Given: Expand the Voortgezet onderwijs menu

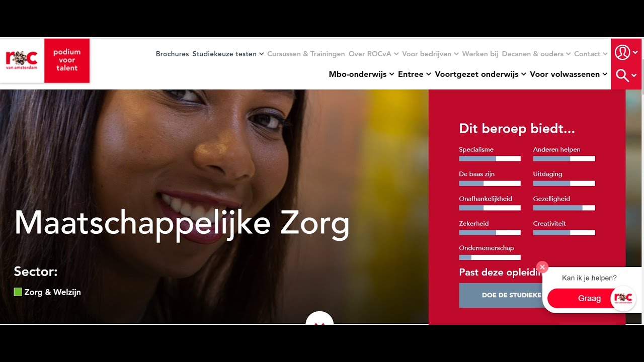Looking at the screenshot, I should pyautogui.click(x=480, y=74).
